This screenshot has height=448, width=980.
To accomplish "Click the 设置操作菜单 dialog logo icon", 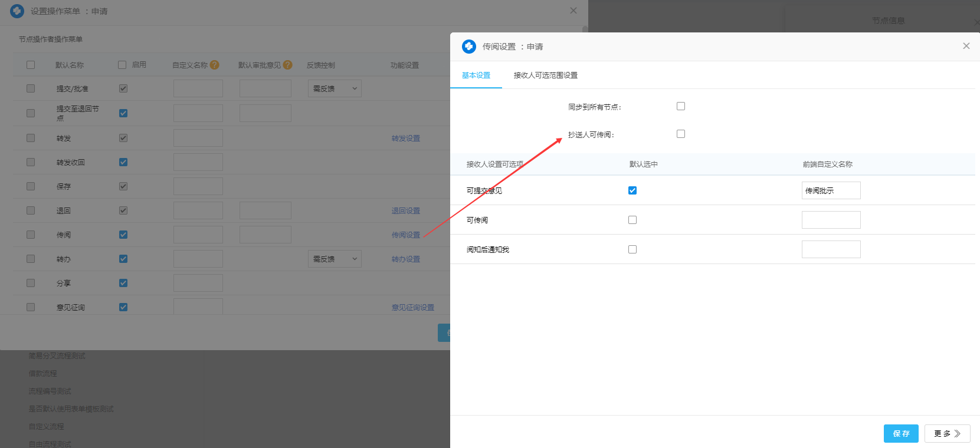I will pyautogui.click(x=17, y=11).
